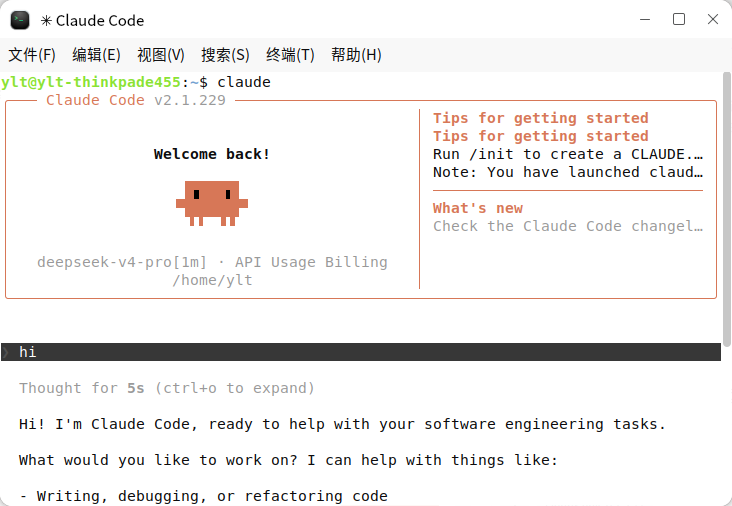Close the Claude Code terminal window
The image size is (732, 506).
713,20
